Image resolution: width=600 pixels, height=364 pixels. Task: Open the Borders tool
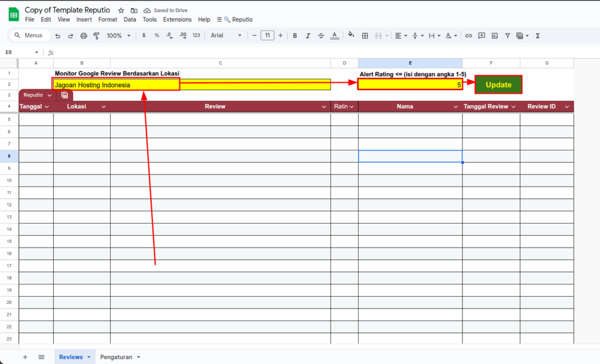[x=365, y=36]
